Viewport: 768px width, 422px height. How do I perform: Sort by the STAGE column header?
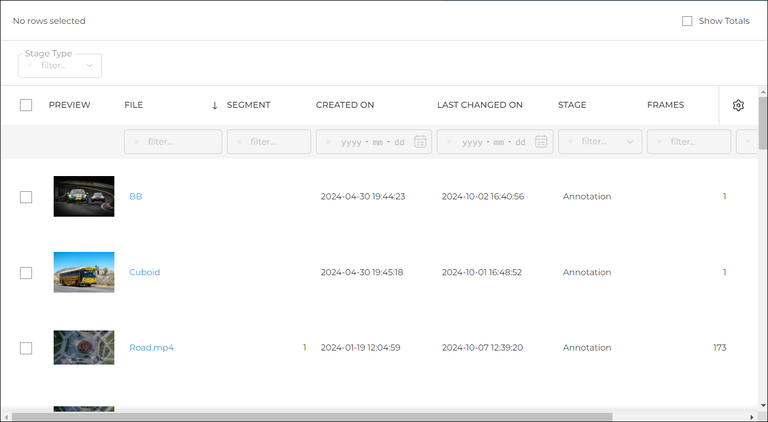point(572,105)
